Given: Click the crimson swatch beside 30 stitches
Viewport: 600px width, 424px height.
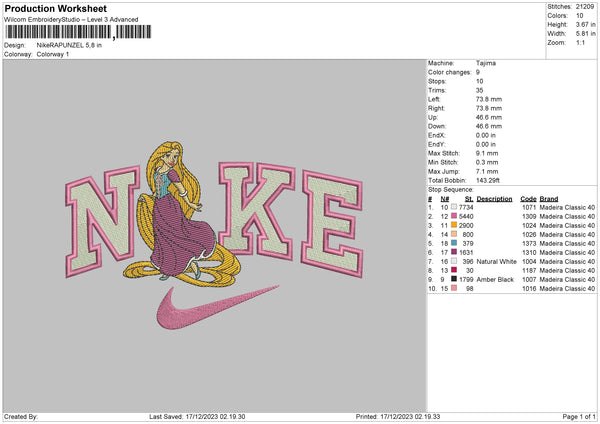Looking at the screenshot, I should tap(454, 270).
